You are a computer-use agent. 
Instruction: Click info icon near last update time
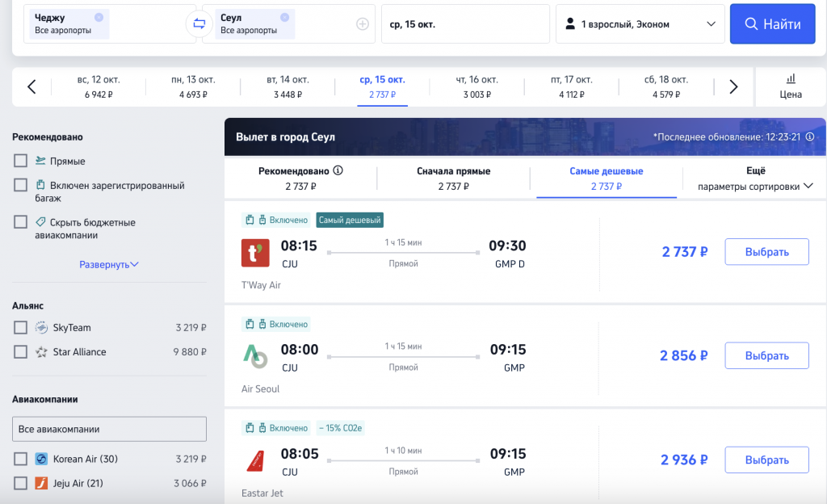809,136
